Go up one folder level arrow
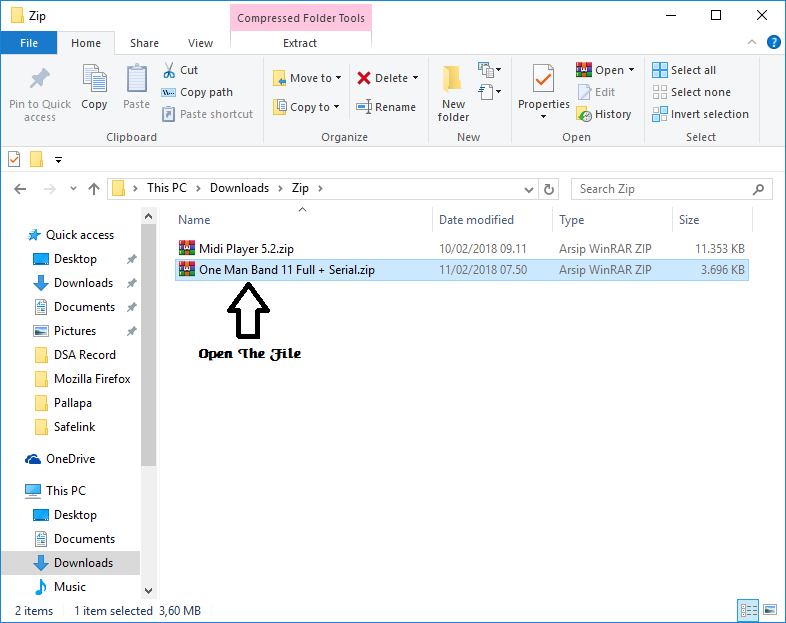This screenshot has width=786, height=623. pos(94,189)
